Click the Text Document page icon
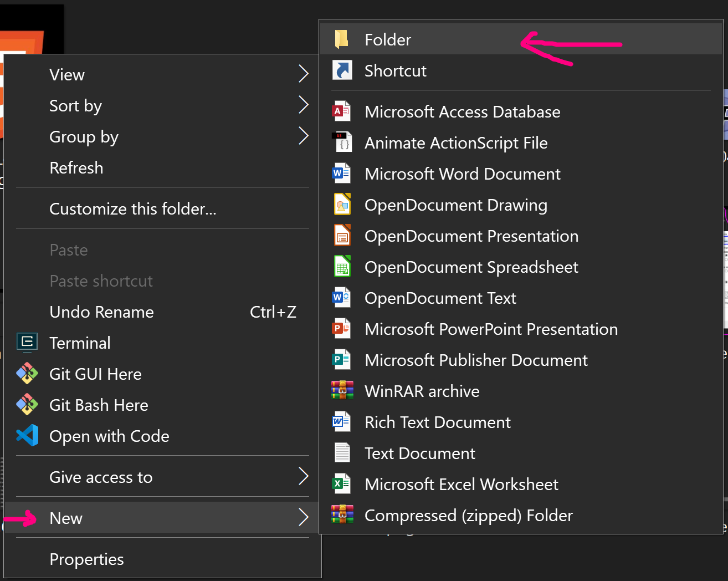This screenshot has height=581, width=728. [x=342, y=453]
